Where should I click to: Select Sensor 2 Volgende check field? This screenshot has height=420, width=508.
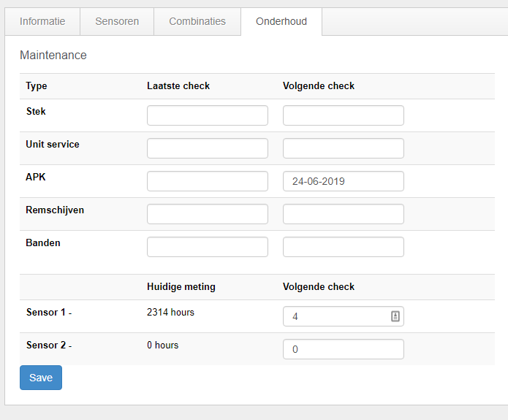point(343,349)
